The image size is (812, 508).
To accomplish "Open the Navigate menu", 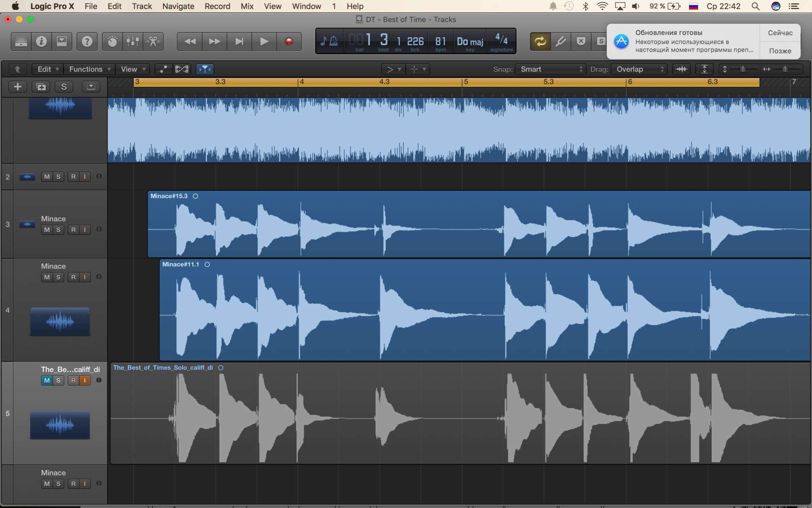I will [178, 6].
